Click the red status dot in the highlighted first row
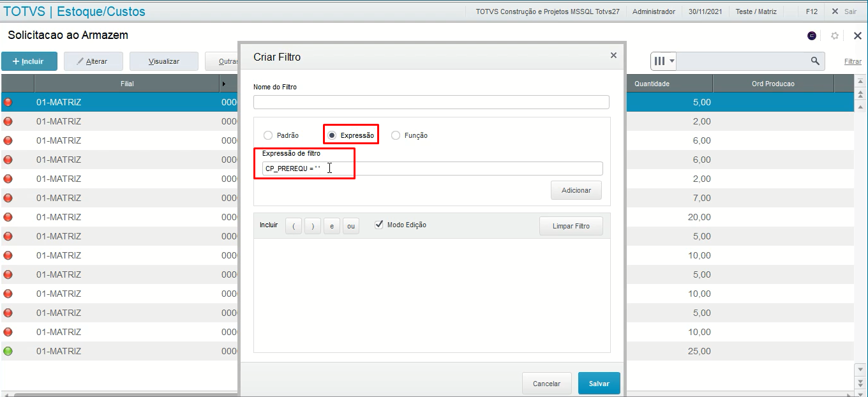This screenshot has height=397, width=868. (8, 102)
